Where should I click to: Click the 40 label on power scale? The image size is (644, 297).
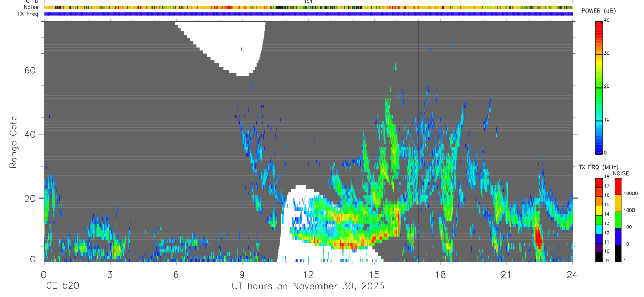click(607, 20)
